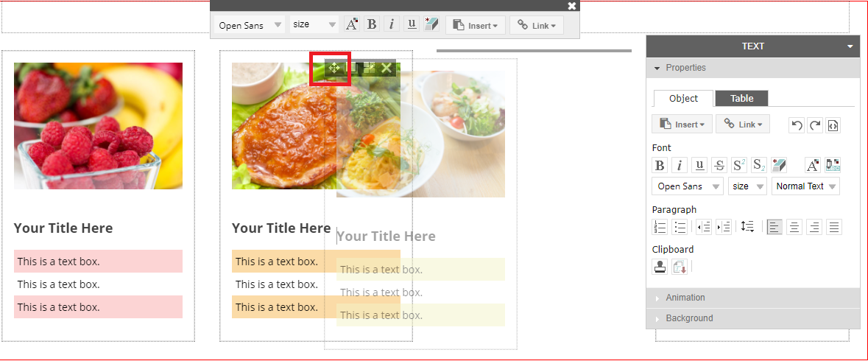The width and height of the screenshot is (868, 361).
Task: Open the Open Sans font dropdown in floating toolbar
Action: pyautogui.click(x=250, y=25)
